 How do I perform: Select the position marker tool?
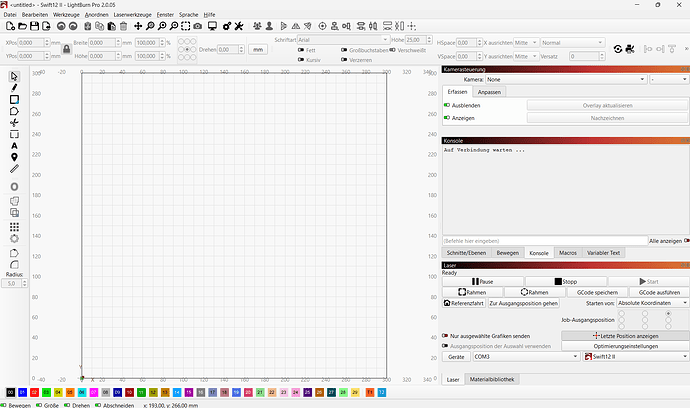click(14, 157)
